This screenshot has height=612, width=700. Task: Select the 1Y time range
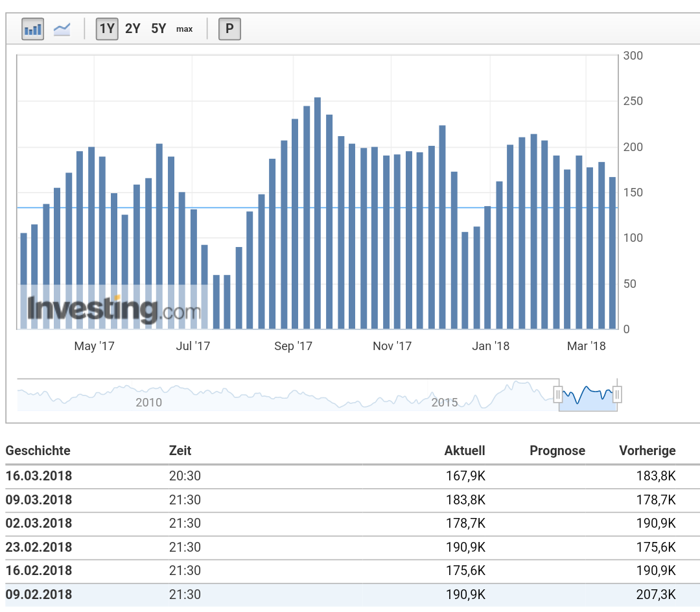coord(107,29)
